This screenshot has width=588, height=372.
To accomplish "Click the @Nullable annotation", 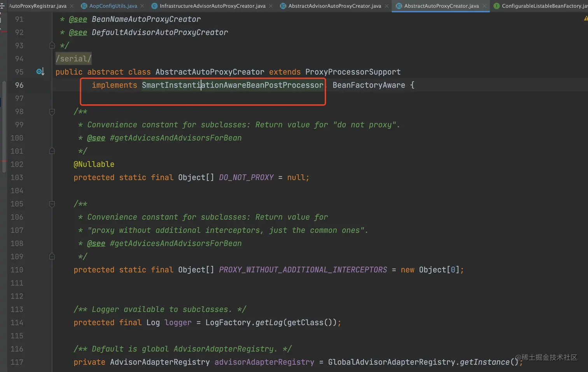I will (x=94, y=164).
